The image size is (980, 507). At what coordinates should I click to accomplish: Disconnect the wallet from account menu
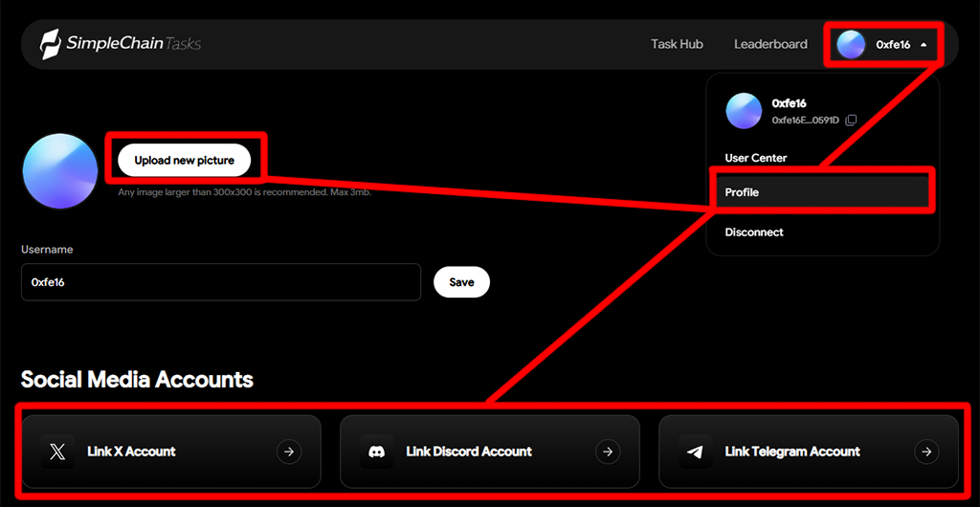[754, 232]
